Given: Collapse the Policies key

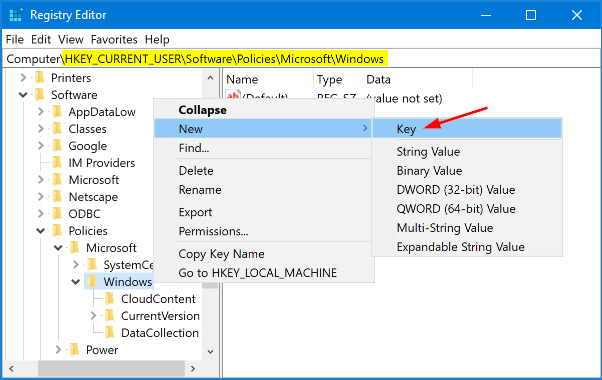Looking at the screenshot, I should coord(41,231).
